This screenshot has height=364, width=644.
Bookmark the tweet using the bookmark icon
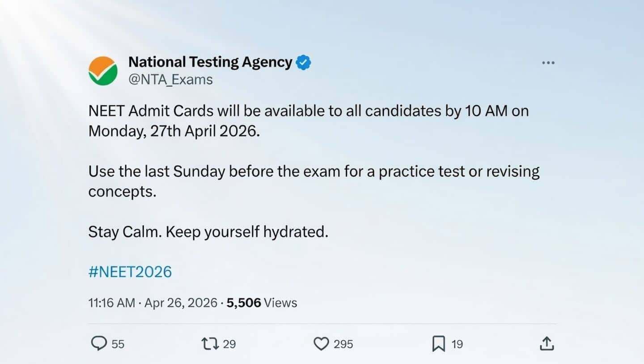coord(439,343)
